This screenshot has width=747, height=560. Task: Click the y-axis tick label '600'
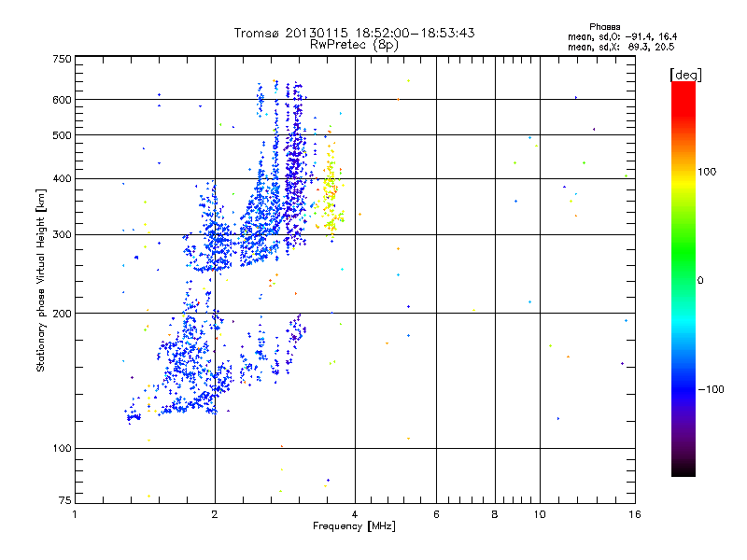63,100
